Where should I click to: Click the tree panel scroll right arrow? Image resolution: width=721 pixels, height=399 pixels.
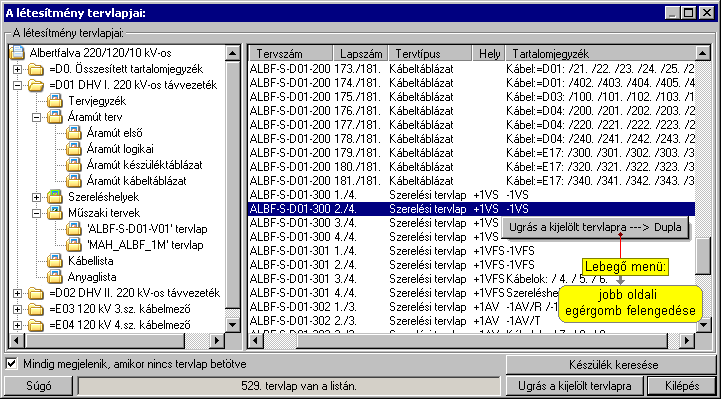coord(217,340)
